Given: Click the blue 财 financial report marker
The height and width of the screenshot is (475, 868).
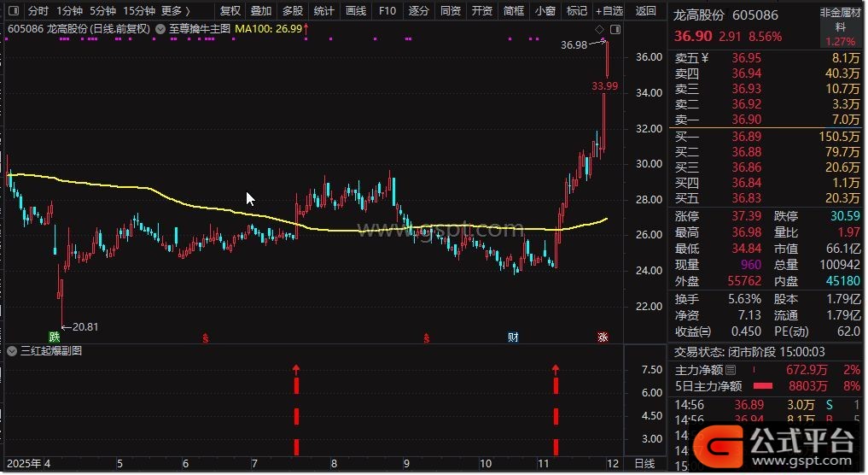Looking at the screenshot, I should pos(513,337).
